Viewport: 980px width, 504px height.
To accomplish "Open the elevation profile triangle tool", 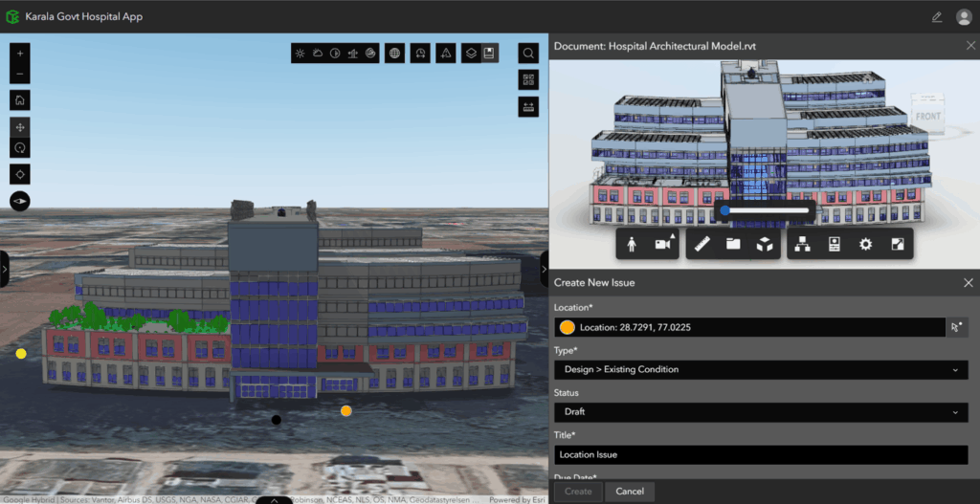I will (x=446, y=54).
